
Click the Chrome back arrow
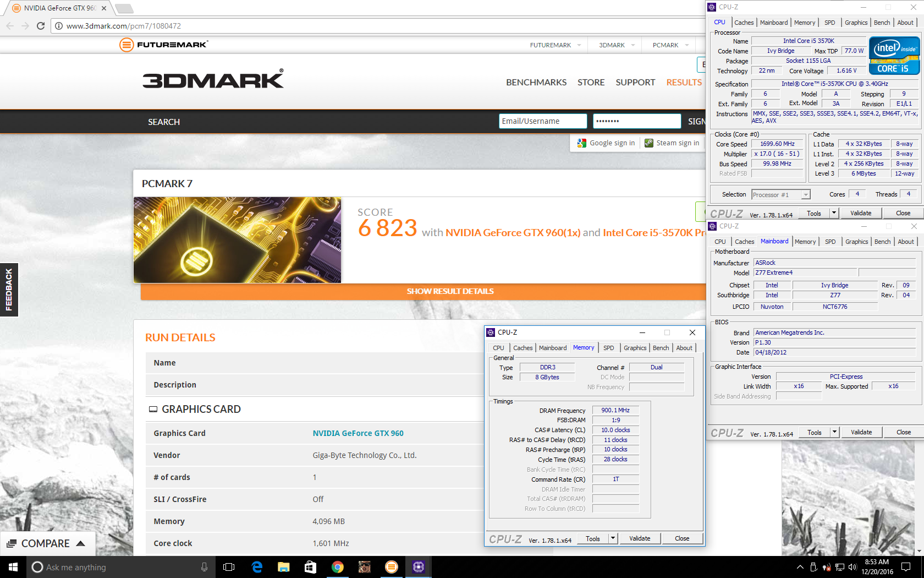[10, 26]
